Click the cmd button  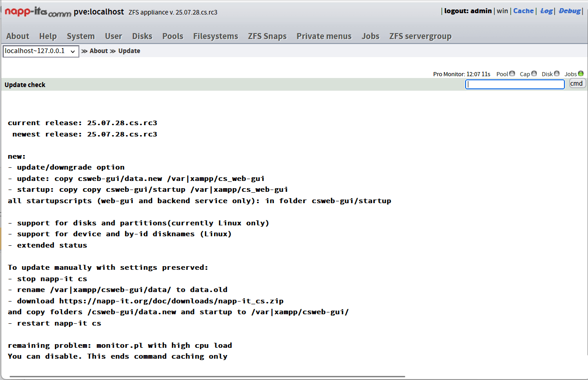[x=577, y=83]
